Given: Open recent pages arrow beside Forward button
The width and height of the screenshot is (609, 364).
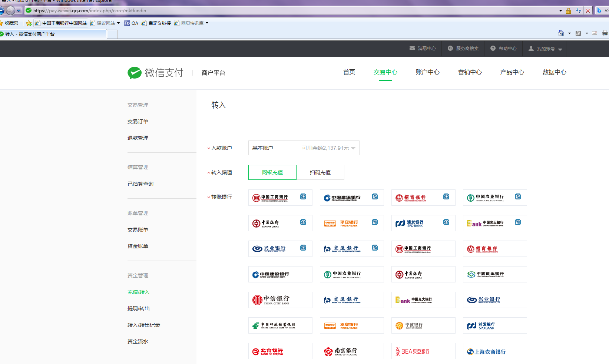Looking at the screenshot, I should (x=19, y=10).
